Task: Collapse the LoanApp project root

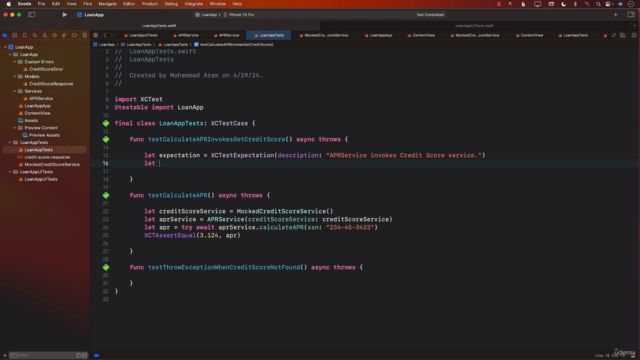Action: tap(5, 47)
